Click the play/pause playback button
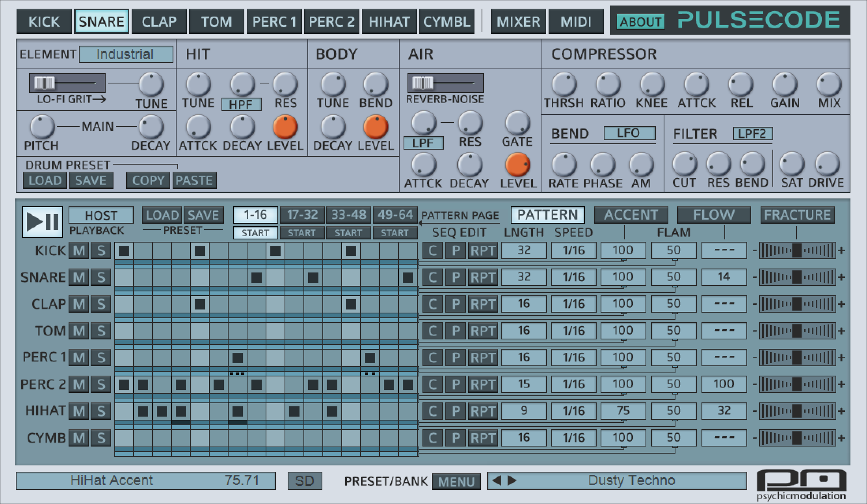The image size is (867, 504). (x=43, y=222)
